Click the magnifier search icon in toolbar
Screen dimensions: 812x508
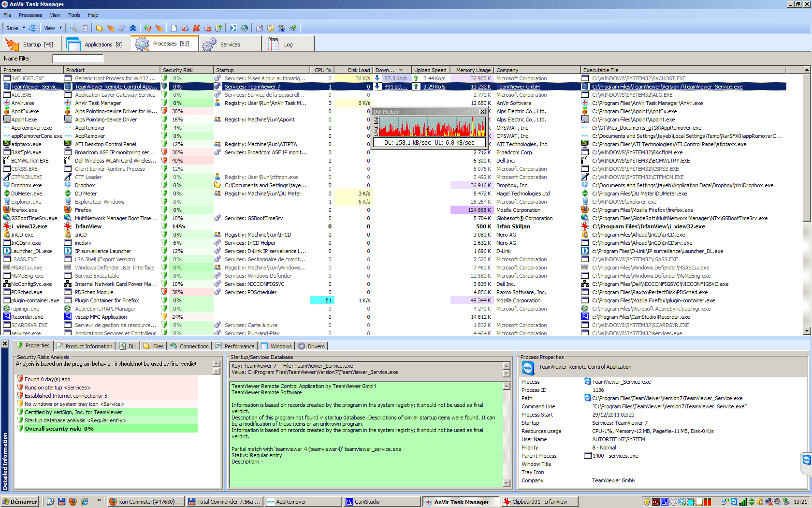[73, 28]
